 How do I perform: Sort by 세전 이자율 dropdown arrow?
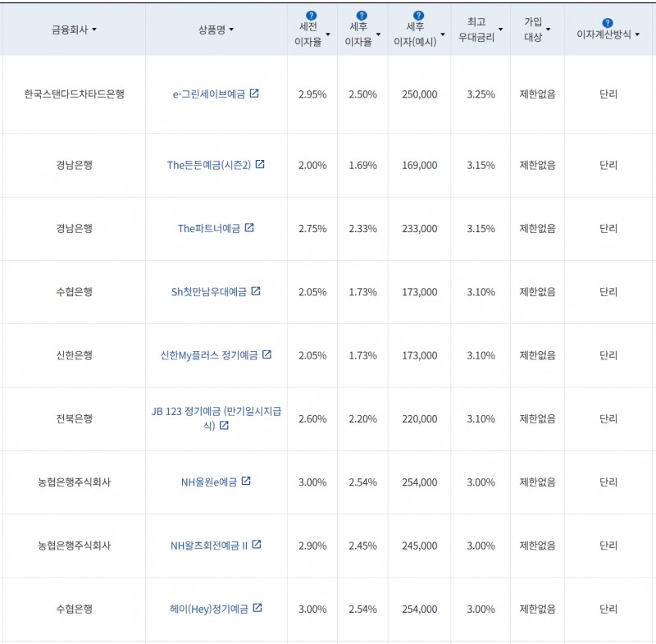tap(328, 34)
